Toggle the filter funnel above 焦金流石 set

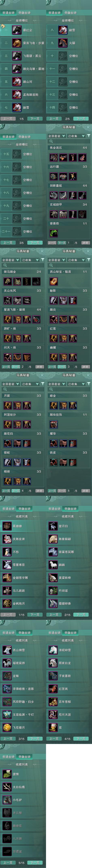89,136
